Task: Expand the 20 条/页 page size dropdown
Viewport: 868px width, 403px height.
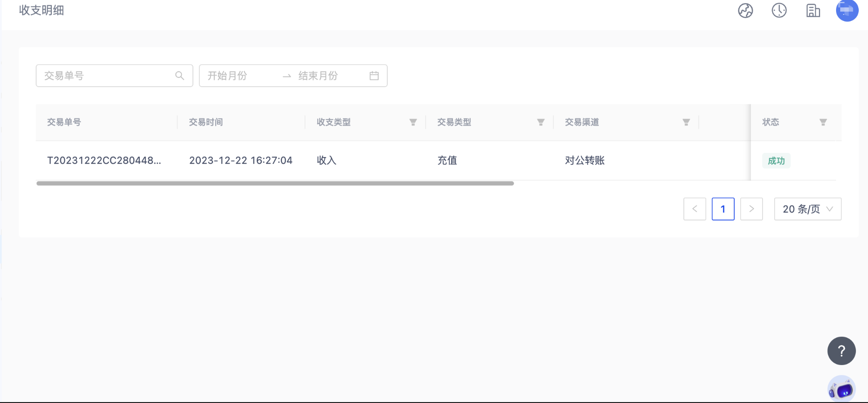Action: click(x=807, y=209)
